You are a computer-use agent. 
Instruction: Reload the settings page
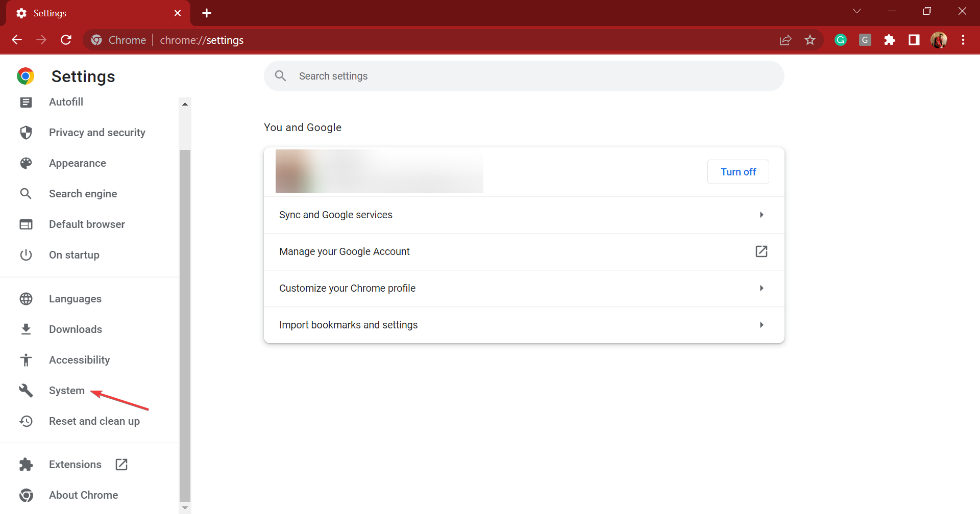pos(66,40)
